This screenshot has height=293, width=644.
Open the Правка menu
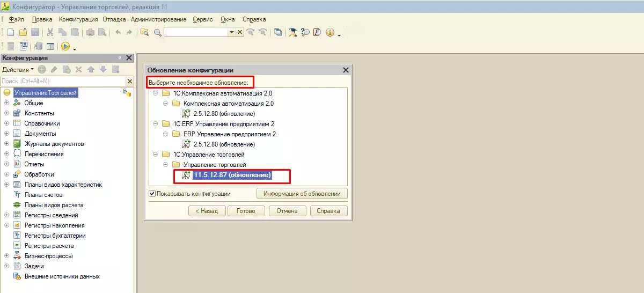[42, 19]
